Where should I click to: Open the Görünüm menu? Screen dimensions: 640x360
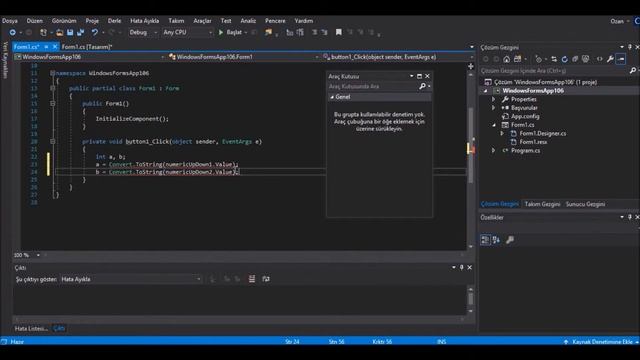(64, 21)
